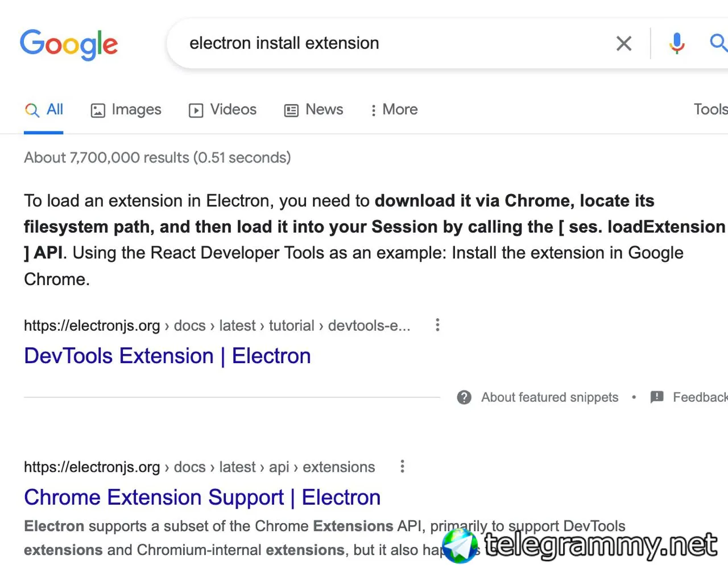Start voice search with microphone icon
This screenshot has height=580, width=728.
[677, 43]
